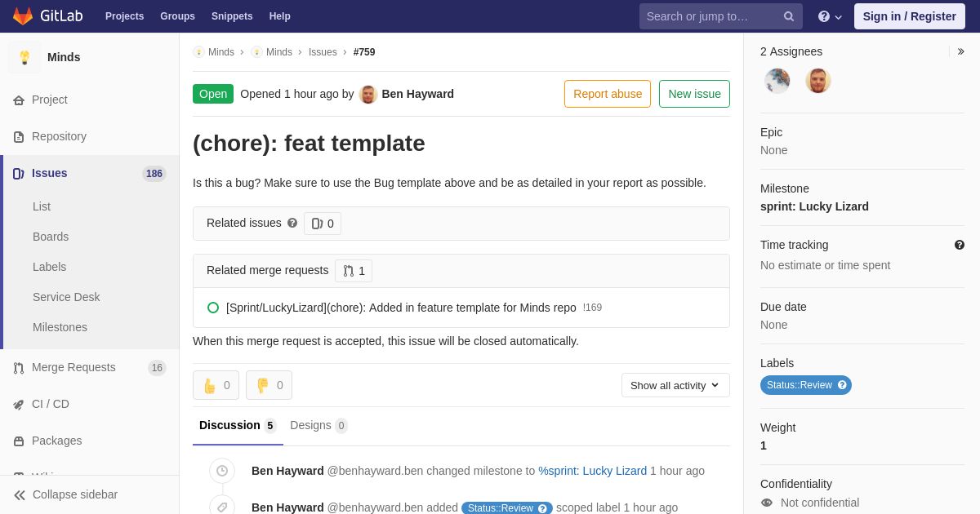
Task: Give a thumbs down reaction
Action: pos(269,385)
